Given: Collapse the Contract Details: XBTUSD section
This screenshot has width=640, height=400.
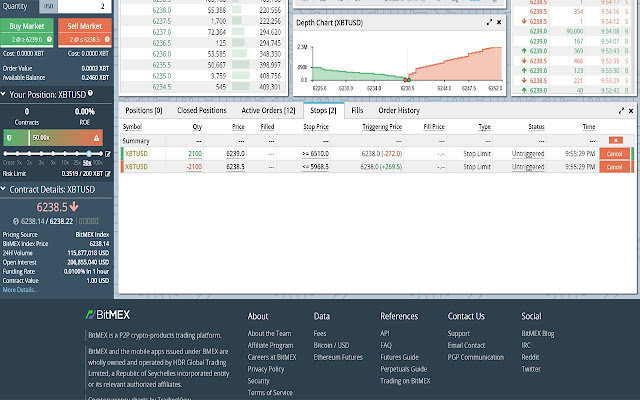Looking at the screenshot, I should (x=3, y=189).
